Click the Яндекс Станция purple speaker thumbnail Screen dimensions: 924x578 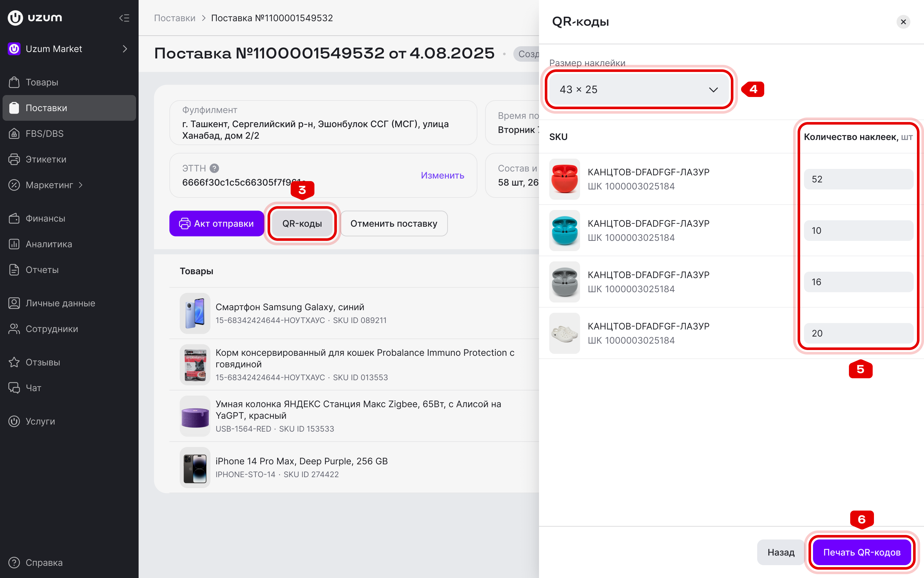pos(195,416)
